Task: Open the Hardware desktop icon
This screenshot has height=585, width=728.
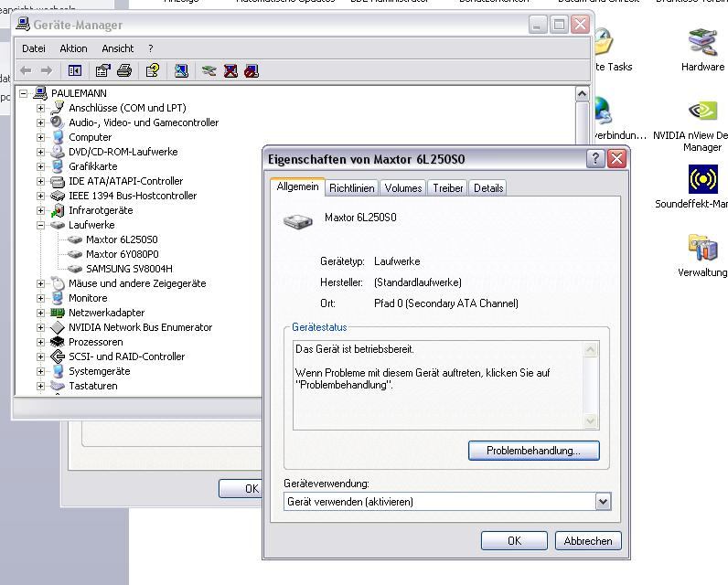Action: click(x=702, y=42)
